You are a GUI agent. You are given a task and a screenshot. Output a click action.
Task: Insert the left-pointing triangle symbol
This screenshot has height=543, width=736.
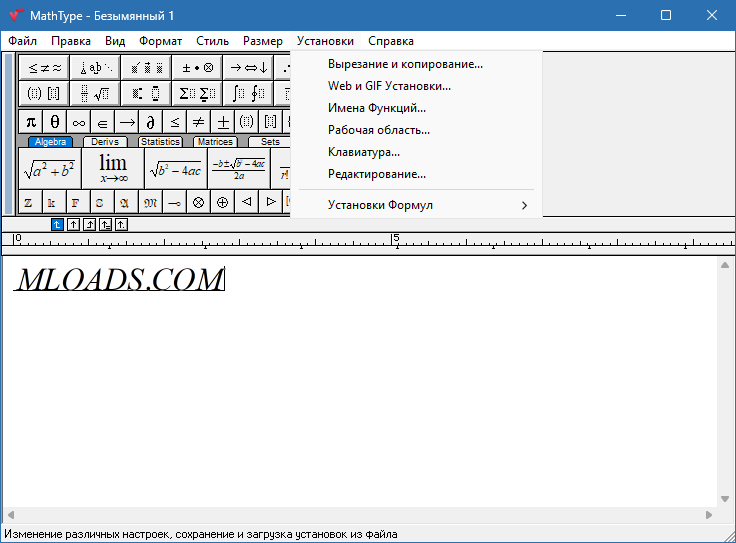point(247,202)
